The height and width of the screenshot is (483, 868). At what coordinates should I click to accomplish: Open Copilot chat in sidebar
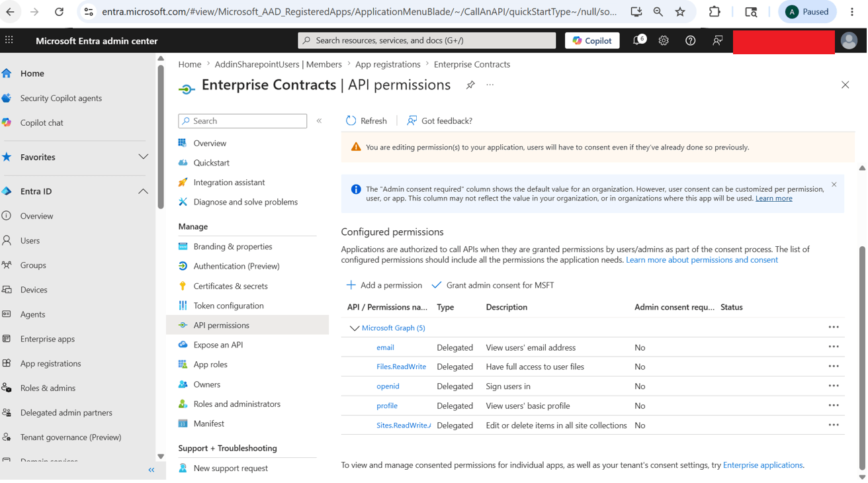(x=42, y=122)
